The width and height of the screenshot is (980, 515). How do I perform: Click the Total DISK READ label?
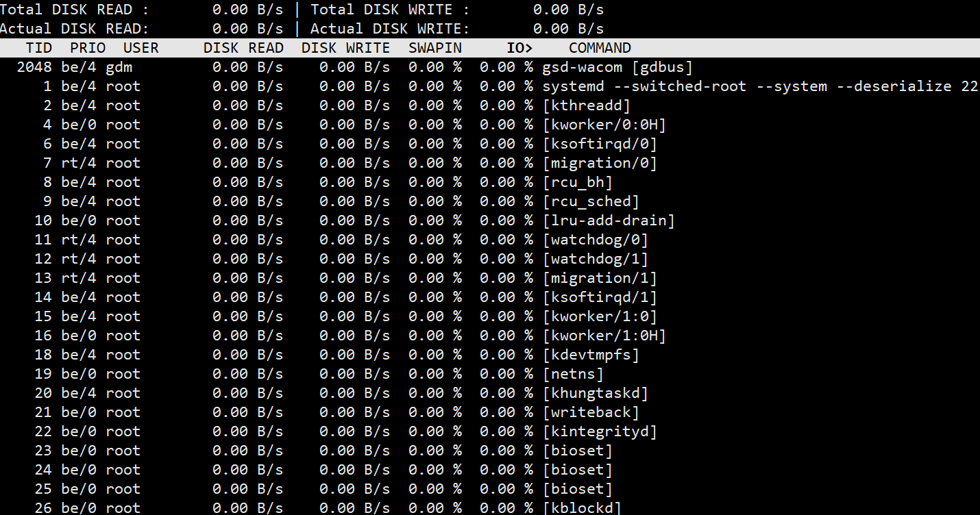(x=74, y=10)
